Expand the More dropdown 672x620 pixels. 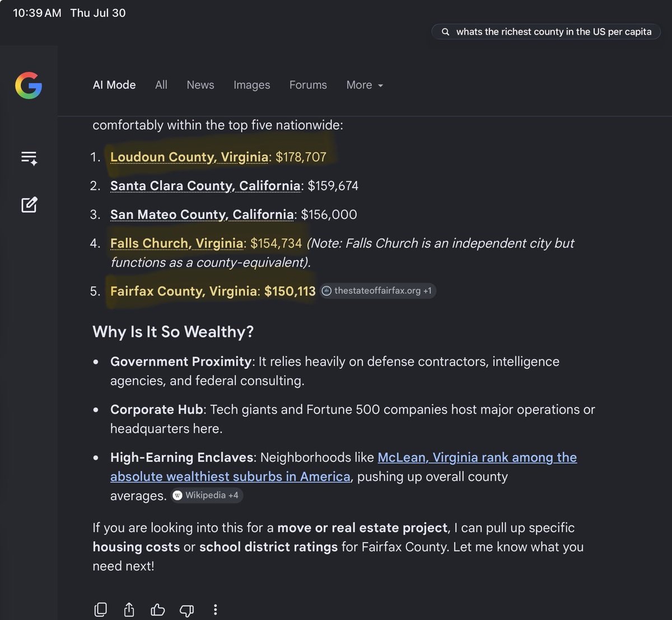click(x=365, y=85)
